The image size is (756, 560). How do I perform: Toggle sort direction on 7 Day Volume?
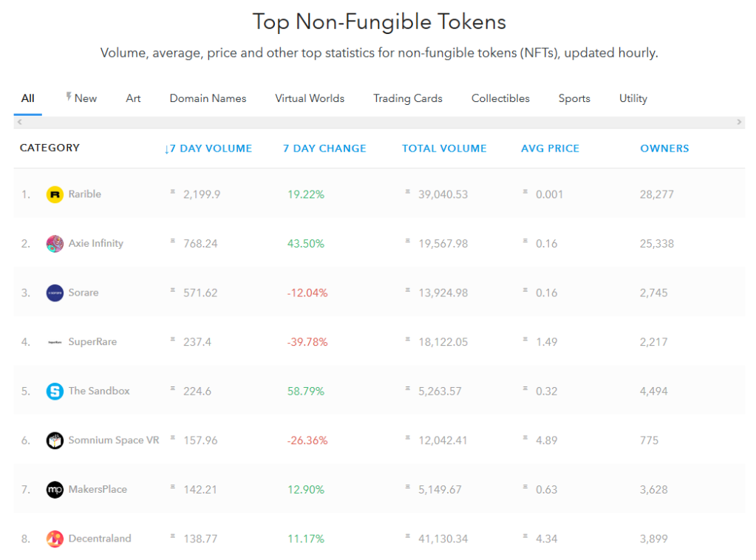(x=208, y=148)
